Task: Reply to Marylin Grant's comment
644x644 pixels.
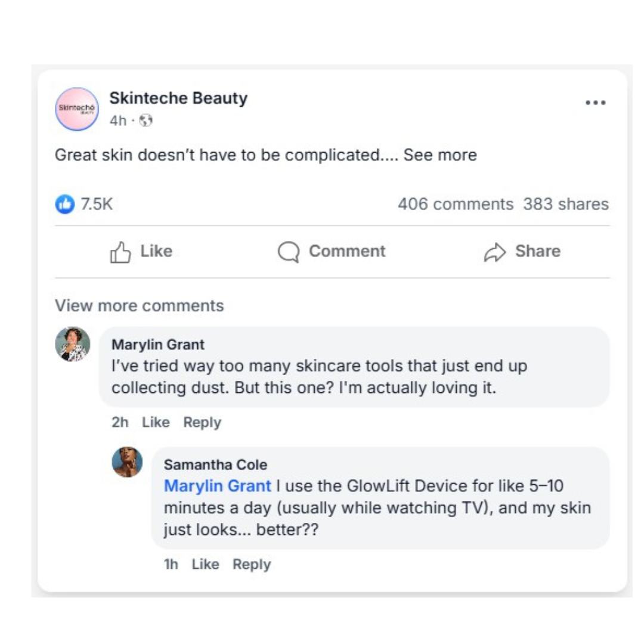Action: click(202, 422)
